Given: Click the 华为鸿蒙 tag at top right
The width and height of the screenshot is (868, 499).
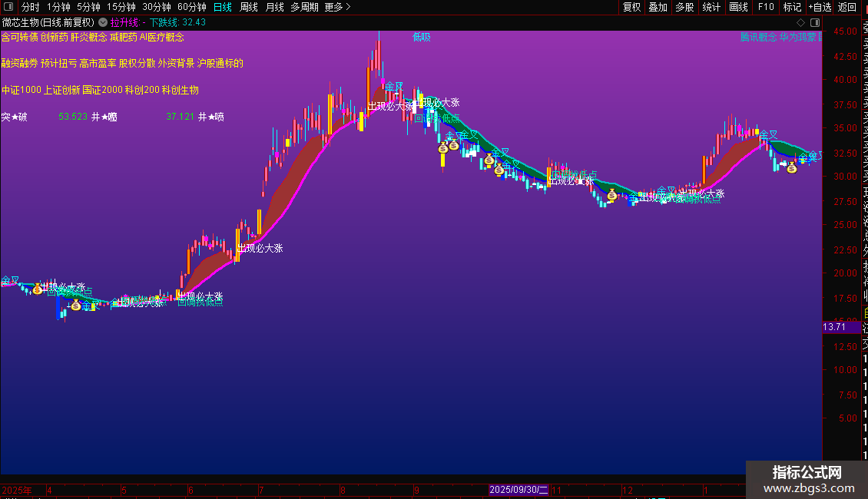Looking at the screenshot, I should click(797, 37).
